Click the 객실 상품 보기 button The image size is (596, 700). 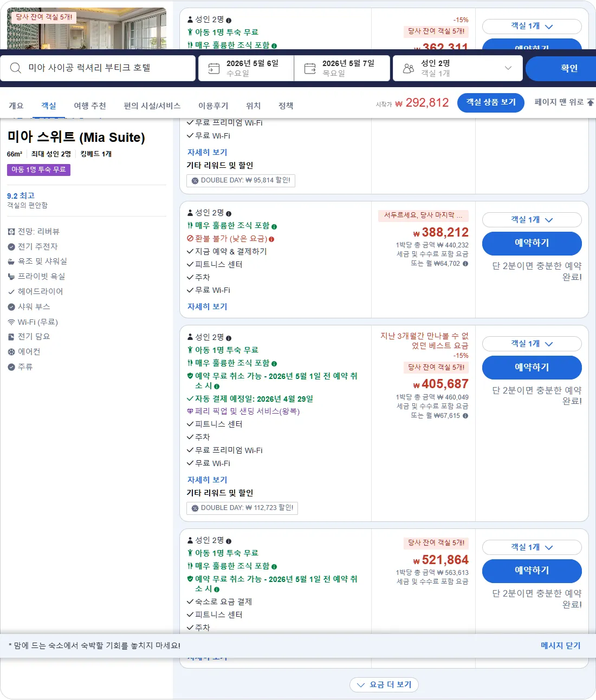coord(491,102)
